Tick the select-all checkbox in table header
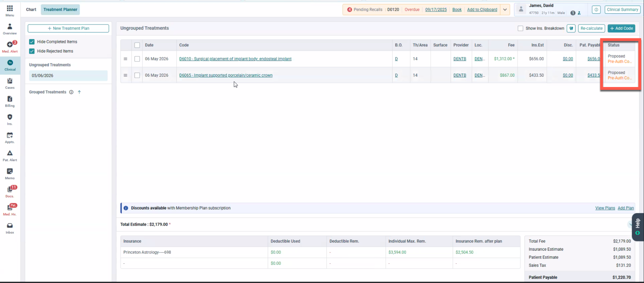The image size is (644, 283). pos(137,45)
